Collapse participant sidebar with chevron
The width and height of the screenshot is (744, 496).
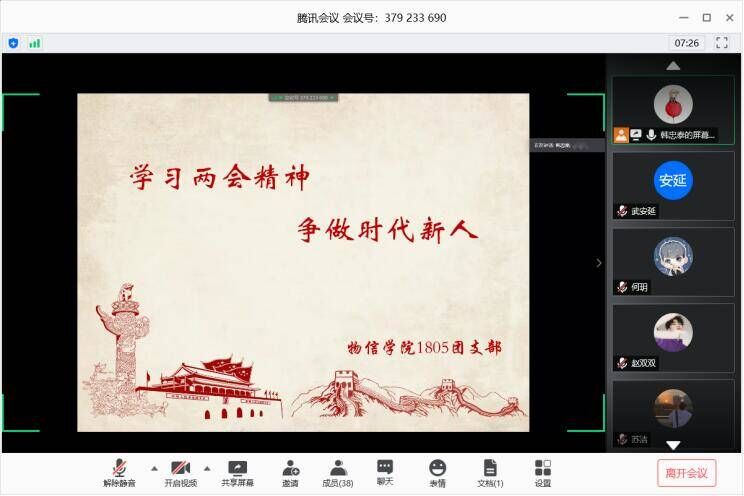click(x=599, y=263)
